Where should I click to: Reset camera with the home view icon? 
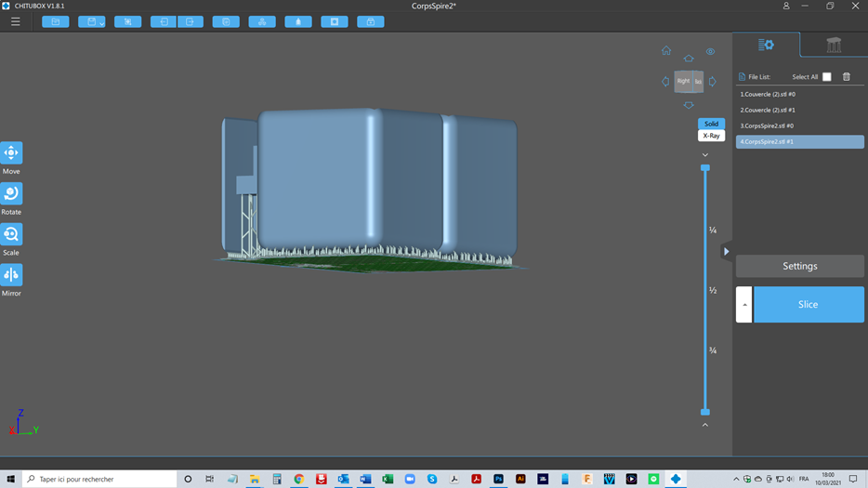tap(666, 51)
